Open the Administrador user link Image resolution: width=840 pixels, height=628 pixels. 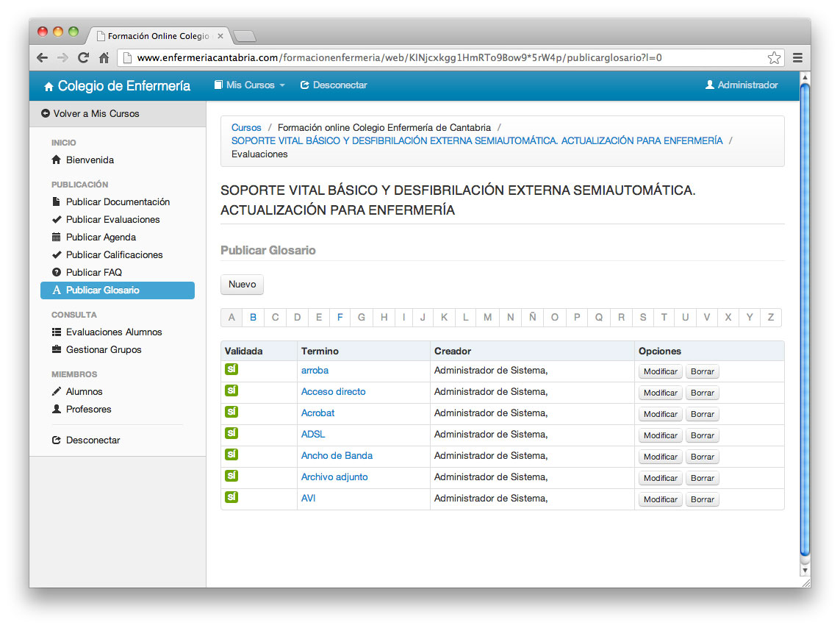point(742,85)
